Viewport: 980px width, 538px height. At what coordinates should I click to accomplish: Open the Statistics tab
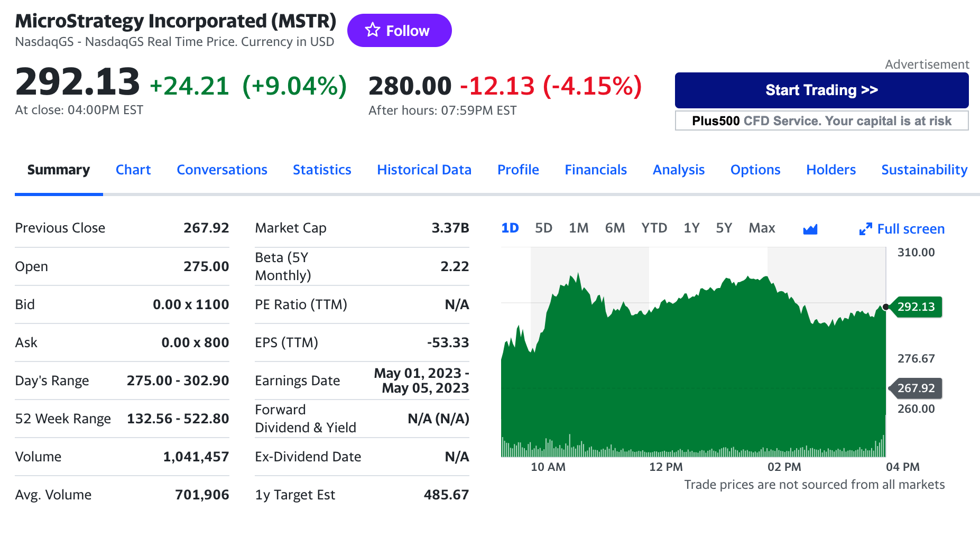[322, 170]
